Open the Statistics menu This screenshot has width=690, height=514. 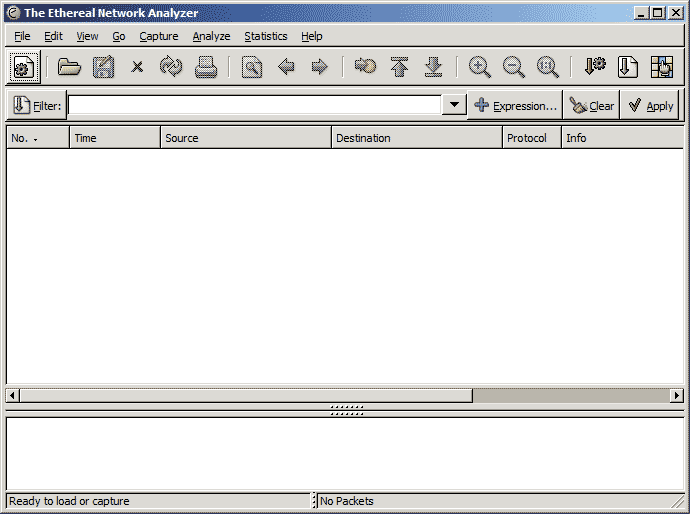[x=266, y=36]
